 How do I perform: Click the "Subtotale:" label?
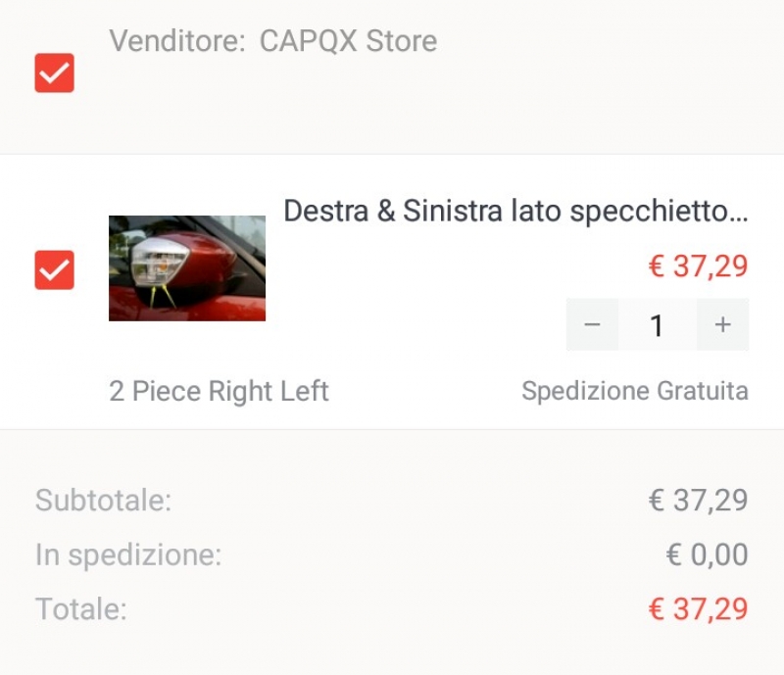[x=104, y=500]
